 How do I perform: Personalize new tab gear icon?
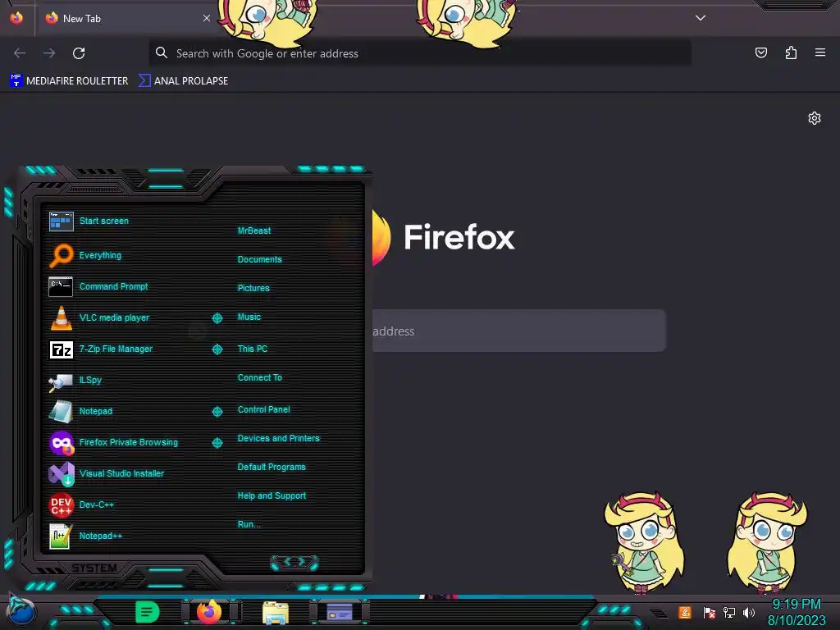[815, 118]
